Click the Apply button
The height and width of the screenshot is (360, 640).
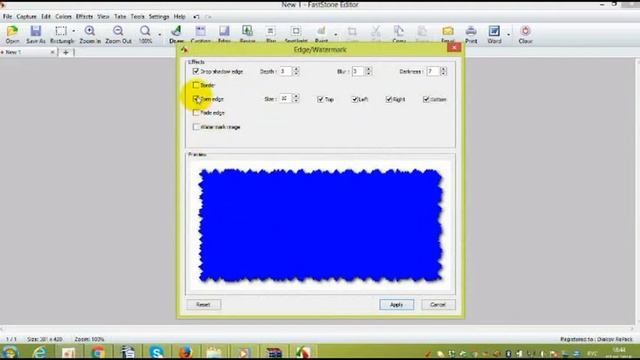(396, 304)
